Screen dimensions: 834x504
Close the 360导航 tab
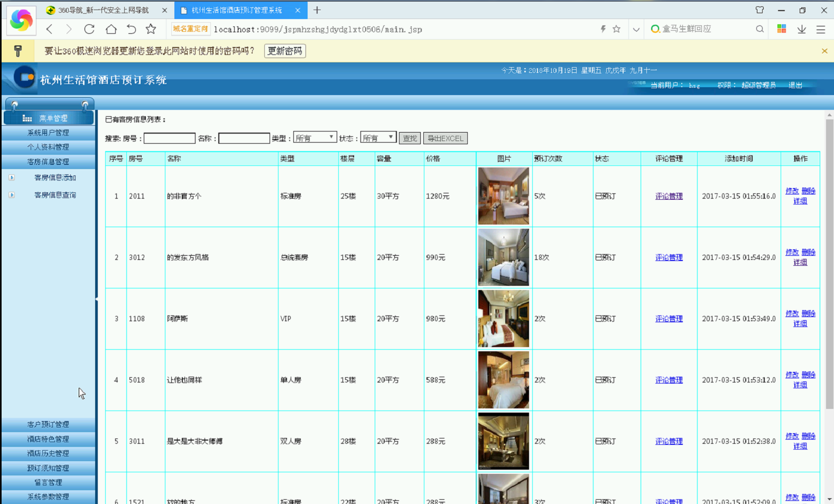coord(164,10)
